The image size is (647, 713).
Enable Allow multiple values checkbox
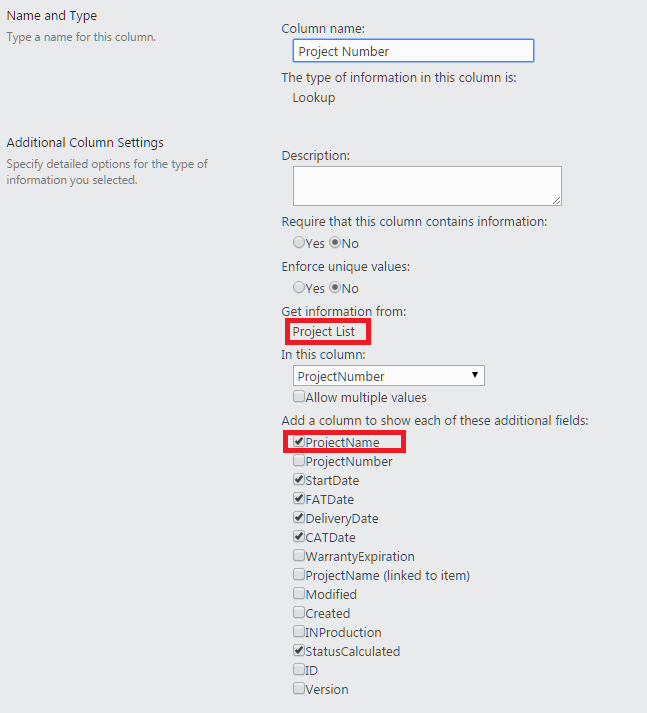point(299,397)
